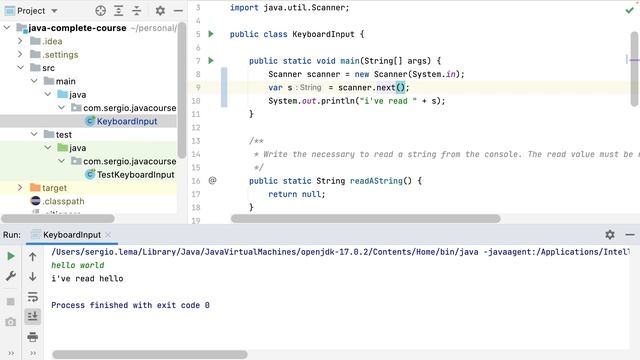The height and width of the screenshot is (360, 640).
Task: Expand more run toolbar actions chevron at bottom left
Action: [11, 353]
